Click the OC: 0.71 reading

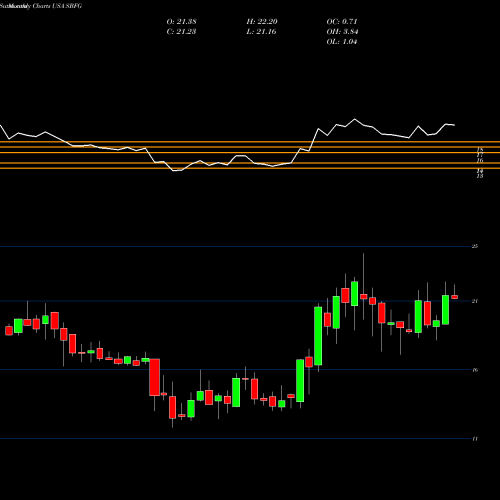(342, 22)
